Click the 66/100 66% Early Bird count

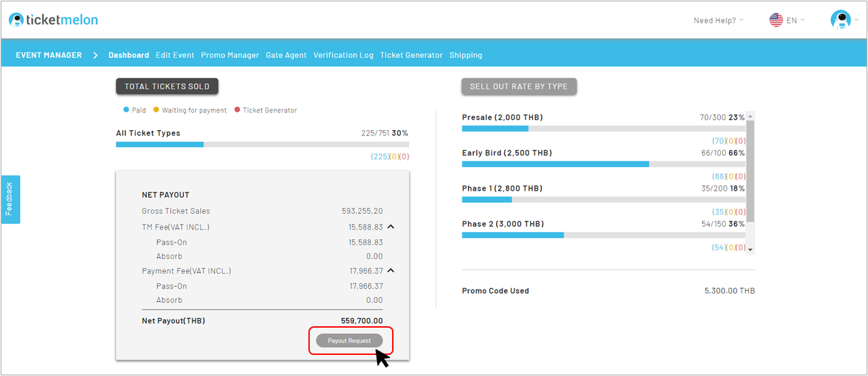click(x=723, y=153)
